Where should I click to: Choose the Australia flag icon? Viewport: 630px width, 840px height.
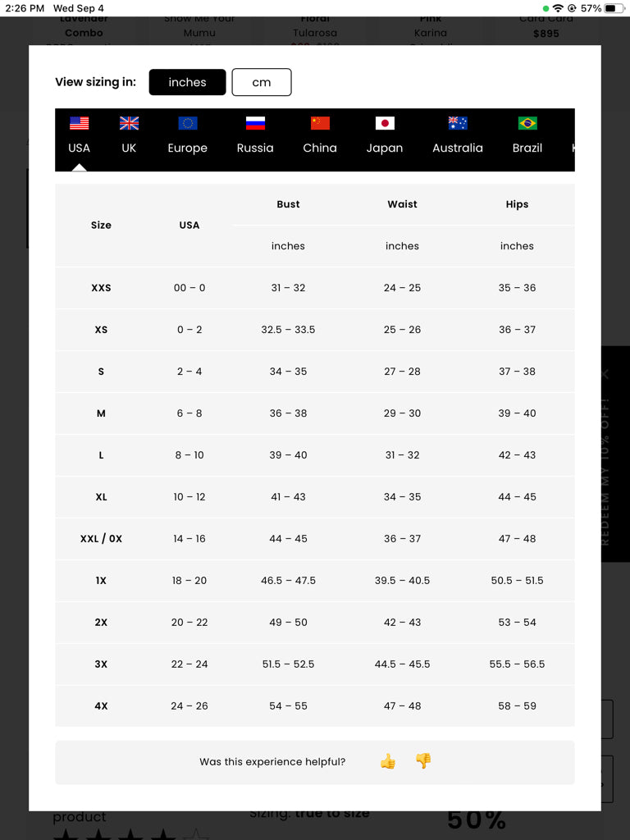pos(458,123)
